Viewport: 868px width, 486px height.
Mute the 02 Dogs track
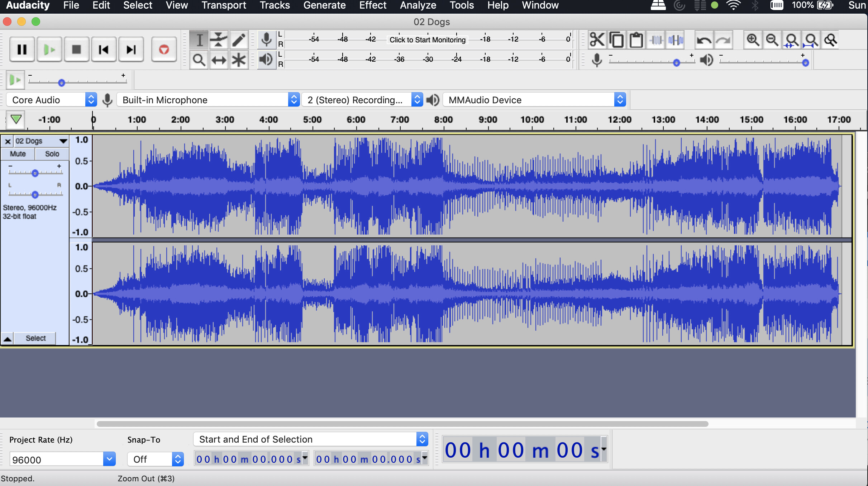[x=18, y=154]
